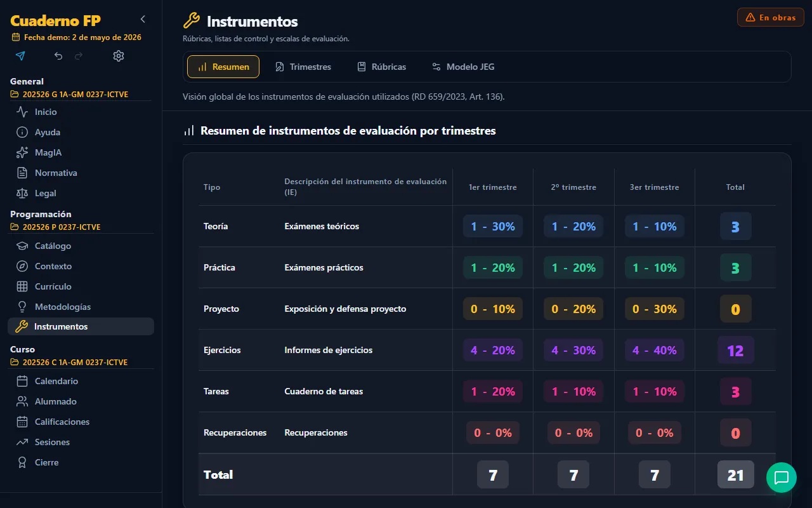Open the Calendario page

(81, 381)
